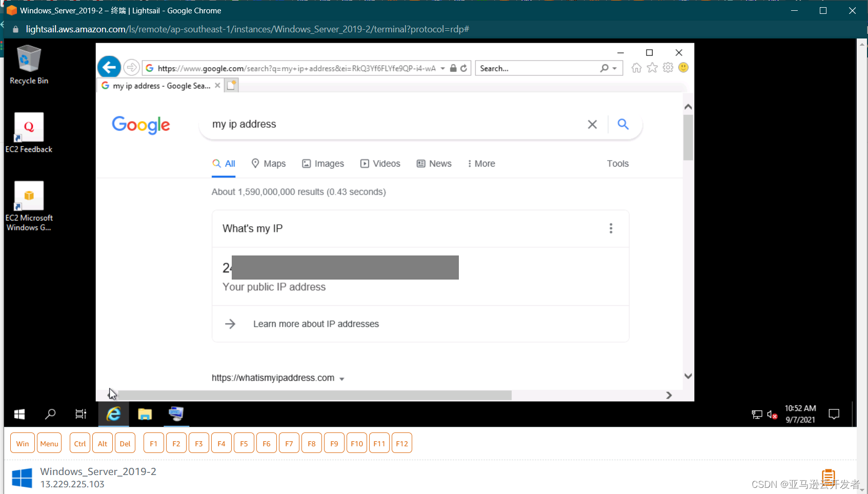Click the taskbar clock showing 10:52 AM
This screenshot has height=494, width=868.
[x=800, y=414]
